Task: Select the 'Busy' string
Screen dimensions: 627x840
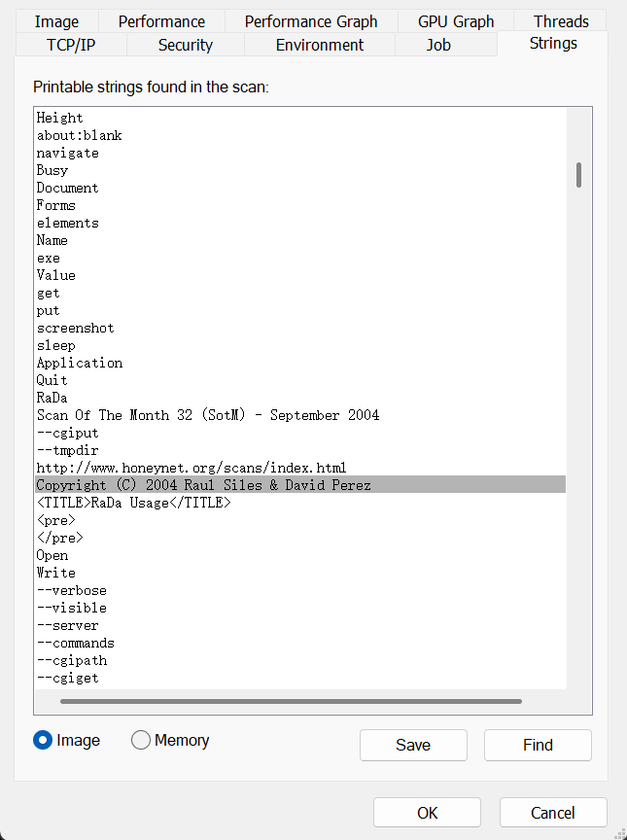Action: (300, 170)
